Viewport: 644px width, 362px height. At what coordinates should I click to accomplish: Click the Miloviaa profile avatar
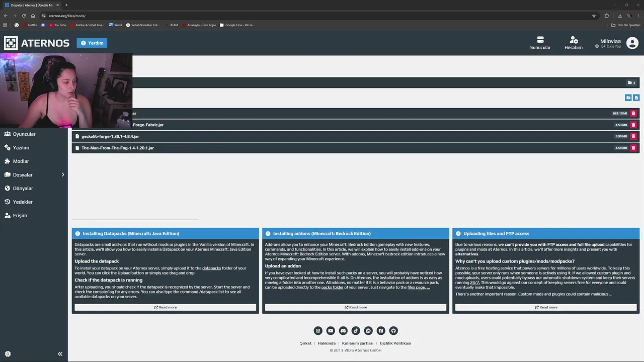click(632, 43)
